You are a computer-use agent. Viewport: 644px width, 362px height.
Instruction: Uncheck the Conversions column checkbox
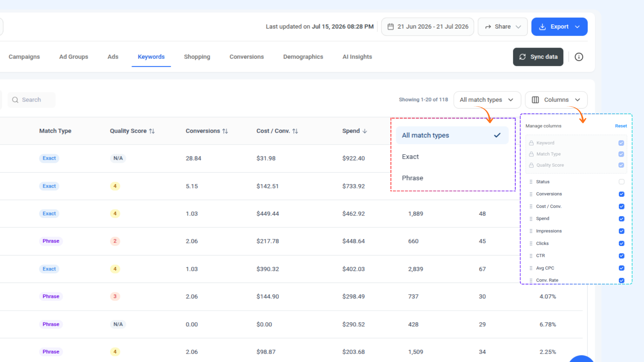click(622, 194)
